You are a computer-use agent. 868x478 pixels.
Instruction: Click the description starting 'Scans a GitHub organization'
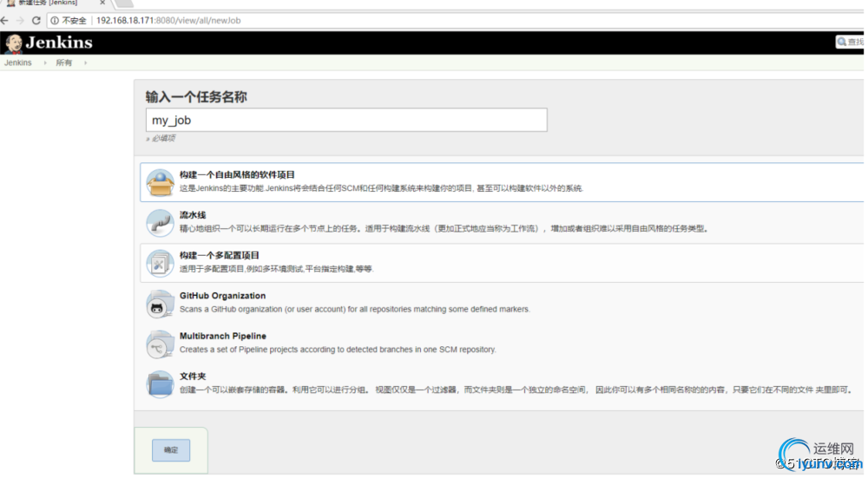[354, 309]
